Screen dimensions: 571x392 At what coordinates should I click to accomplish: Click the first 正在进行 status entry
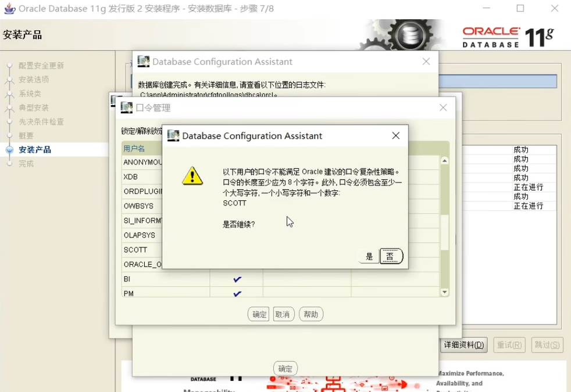(529, 187)
